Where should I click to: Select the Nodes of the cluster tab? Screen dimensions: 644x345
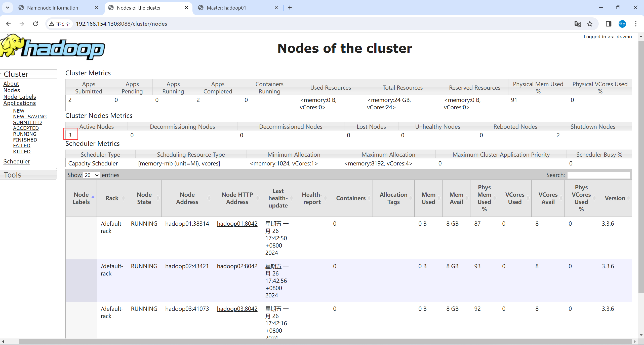pyautogui.click(x=148, y=8)
